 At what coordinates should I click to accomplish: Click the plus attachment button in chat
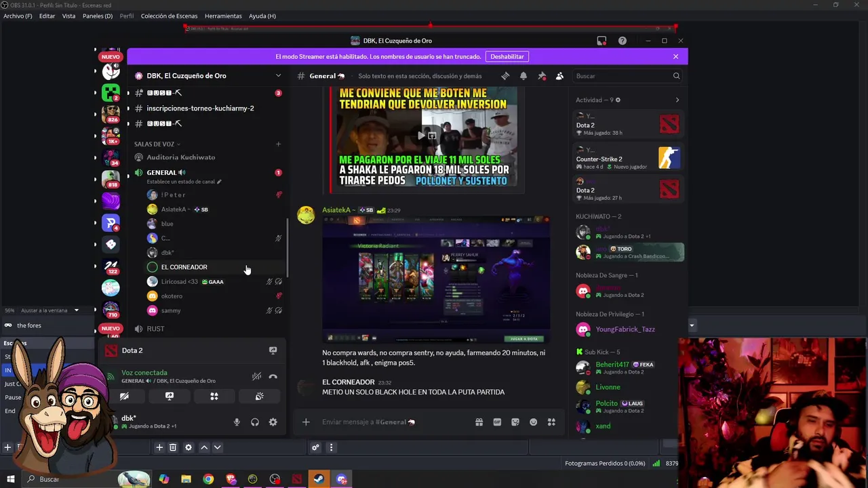click(306, 422)
